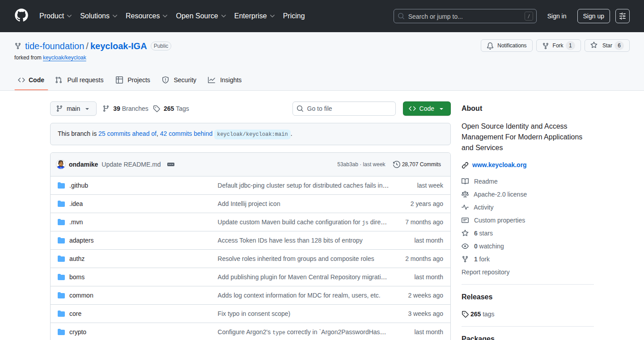View 42 commits behind link
The image size is (644, 340).
pos(186,134)
